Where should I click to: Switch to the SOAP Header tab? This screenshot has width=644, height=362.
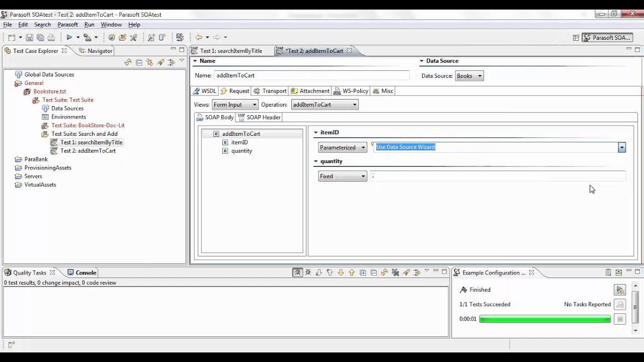pos(259,117)
